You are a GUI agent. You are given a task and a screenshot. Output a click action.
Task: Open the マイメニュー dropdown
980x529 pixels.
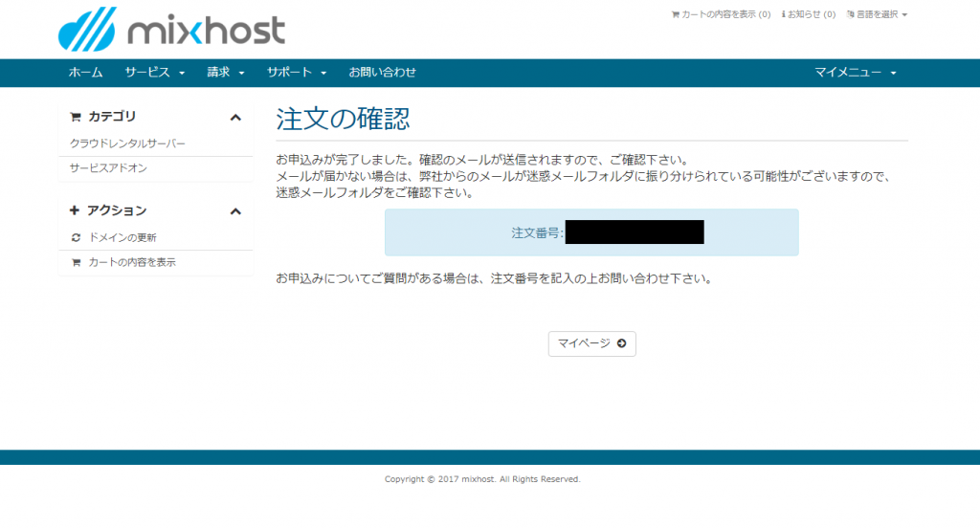(855, 73)
